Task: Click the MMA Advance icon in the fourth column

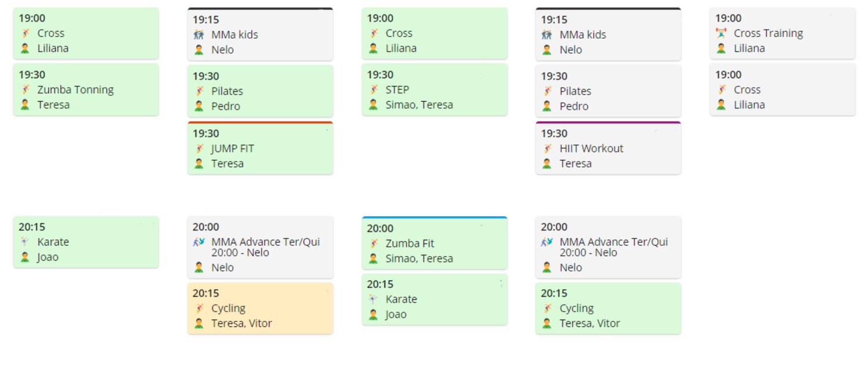Action: (x=547, y=242)
